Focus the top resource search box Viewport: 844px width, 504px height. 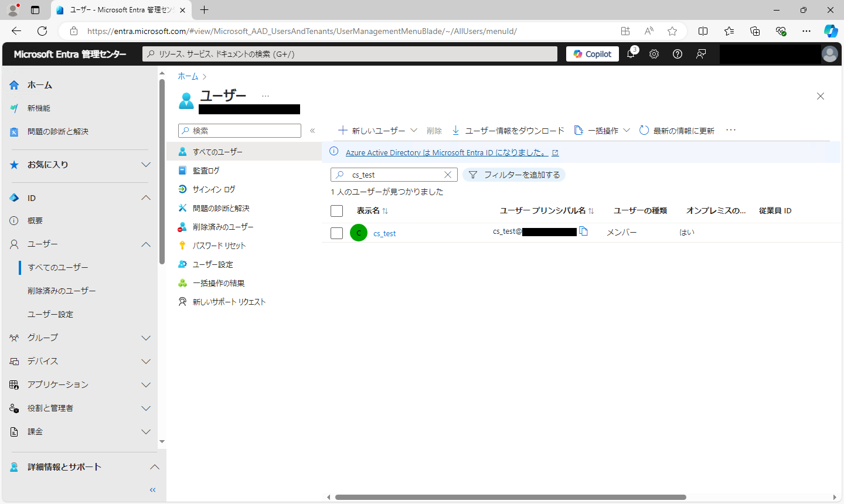pyautogui.click(x=350, y=54)
